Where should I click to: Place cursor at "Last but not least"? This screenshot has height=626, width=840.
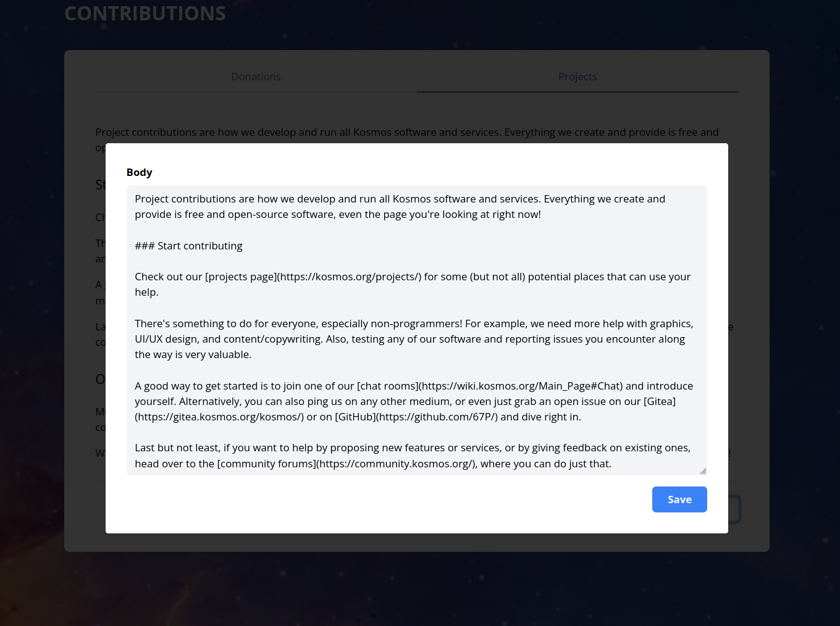click(x=175, y=448)
